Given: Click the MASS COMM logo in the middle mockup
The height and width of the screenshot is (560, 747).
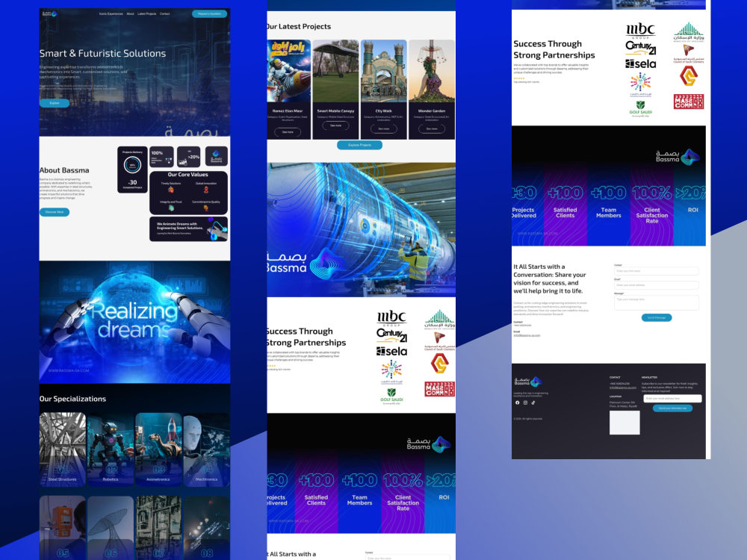Looking at the screenshot, I should [x=439, y=388].
